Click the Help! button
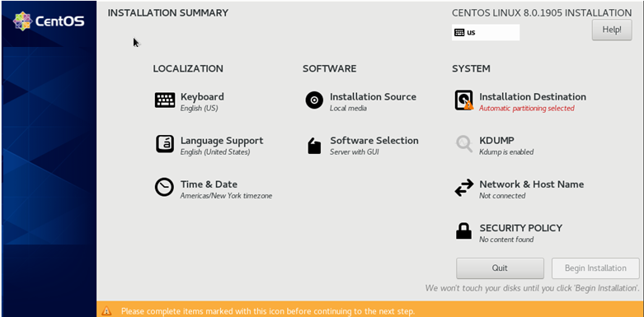Screen dimensions: 644x317 pyautogui.click(x=612, y=30)
